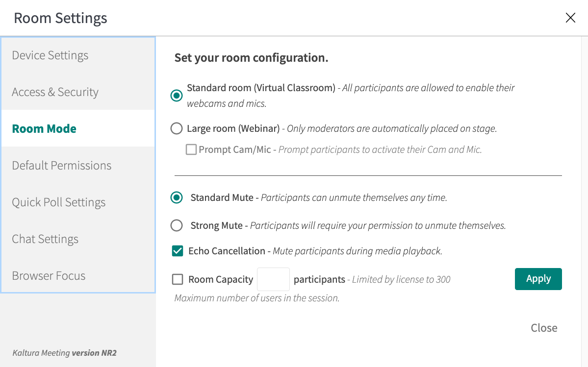Switch to Browser Focus tab

click(49, 276)
